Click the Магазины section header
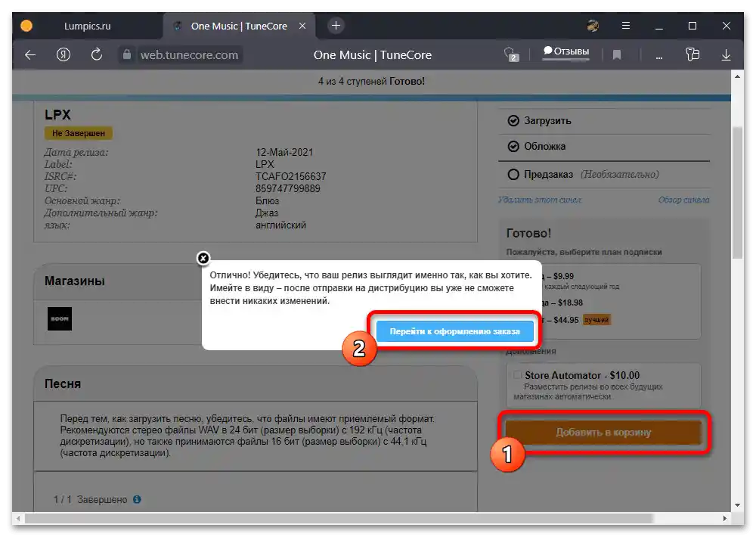This screenshot has width=756, height=537. (x=75, y=281)
